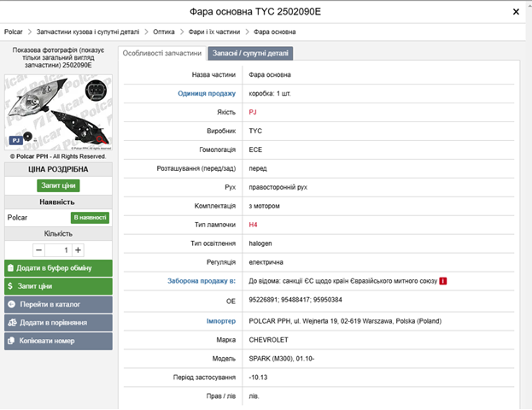The image size is (532, 410).
Task: Click the red info icon beside sanctions note
Action: coord(443,281)
